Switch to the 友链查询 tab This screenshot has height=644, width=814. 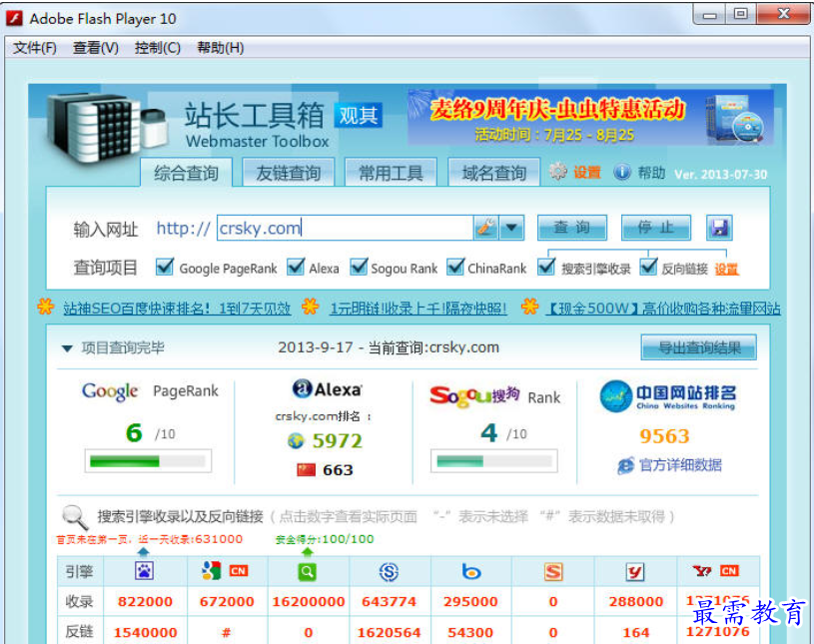288,173
